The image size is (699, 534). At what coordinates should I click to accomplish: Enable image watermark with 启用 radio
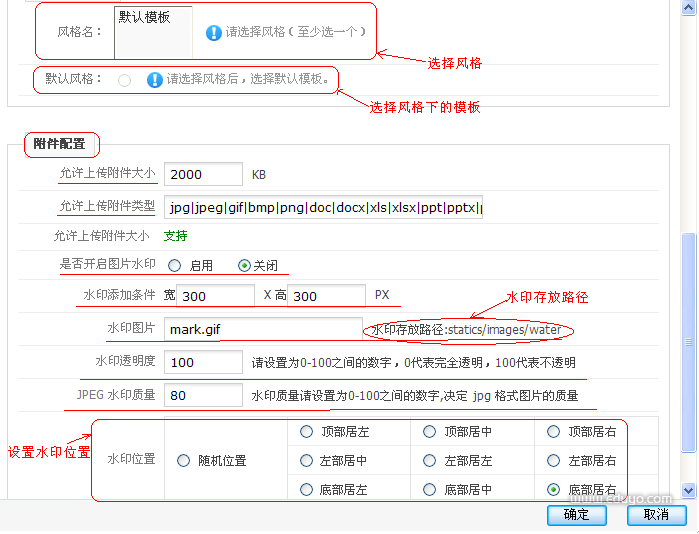pyautogui.click(x=174, y=266)
